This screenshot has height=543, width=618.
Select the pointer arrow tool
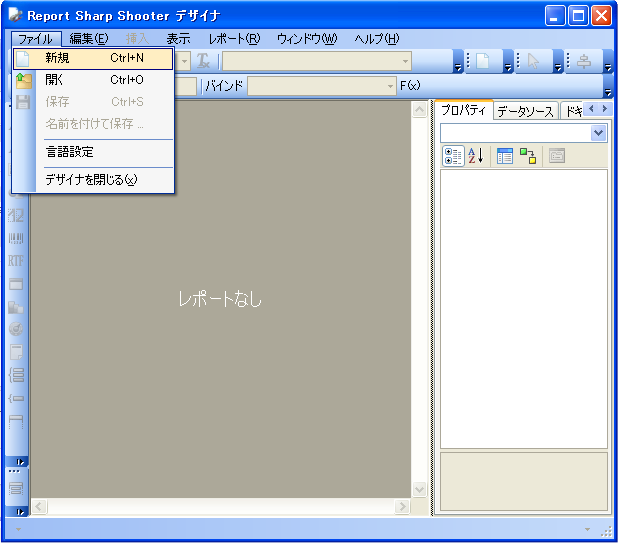tap(533, 61)
